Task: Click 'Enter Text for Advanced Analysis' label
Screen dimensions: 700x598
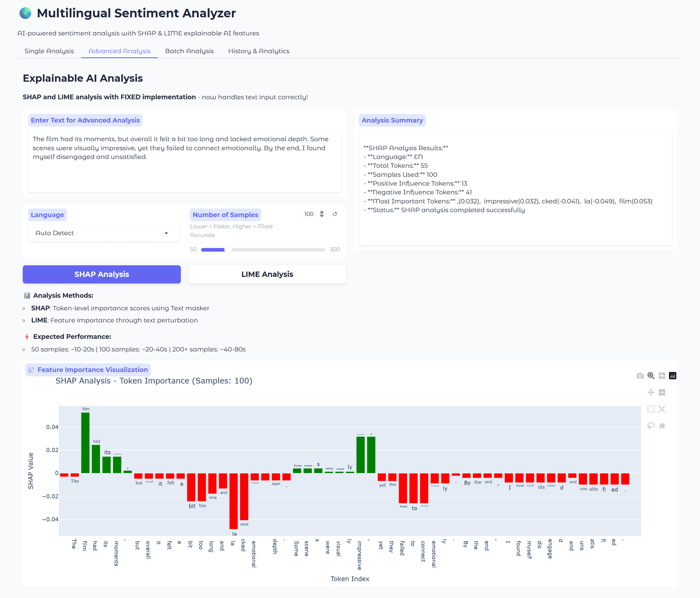Action: pos(85,120)
